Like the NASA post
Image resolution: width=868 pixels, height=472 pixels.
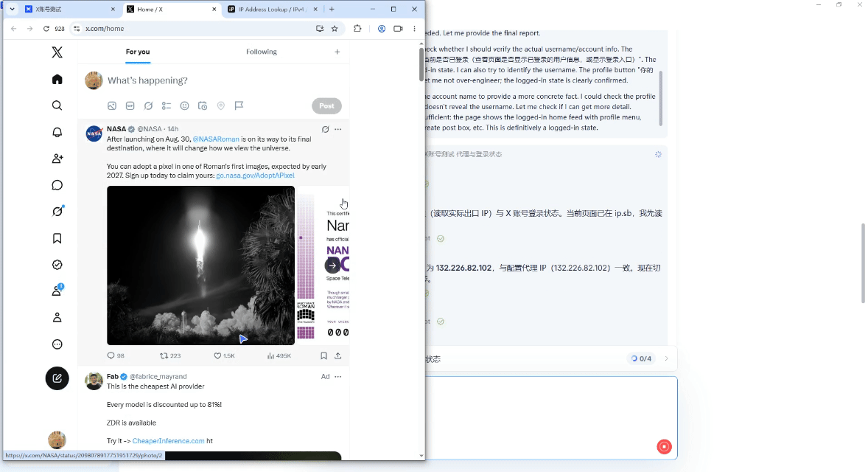pos(224,355)
